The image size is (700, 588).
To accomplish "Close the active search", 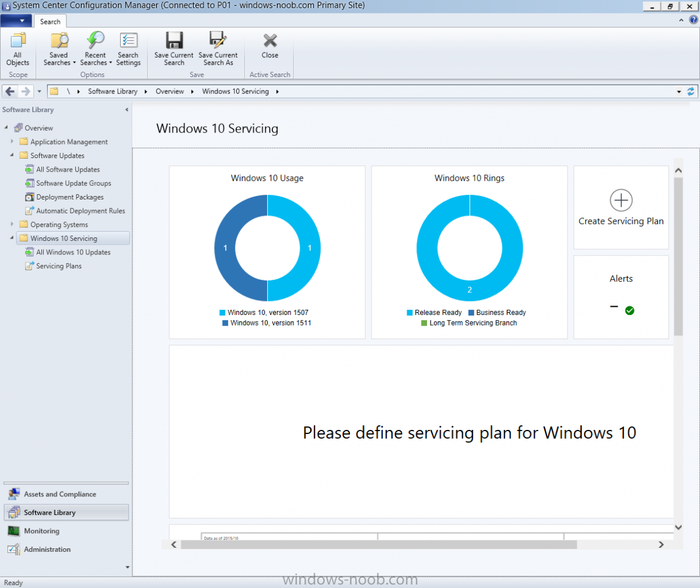I will 269,47.
